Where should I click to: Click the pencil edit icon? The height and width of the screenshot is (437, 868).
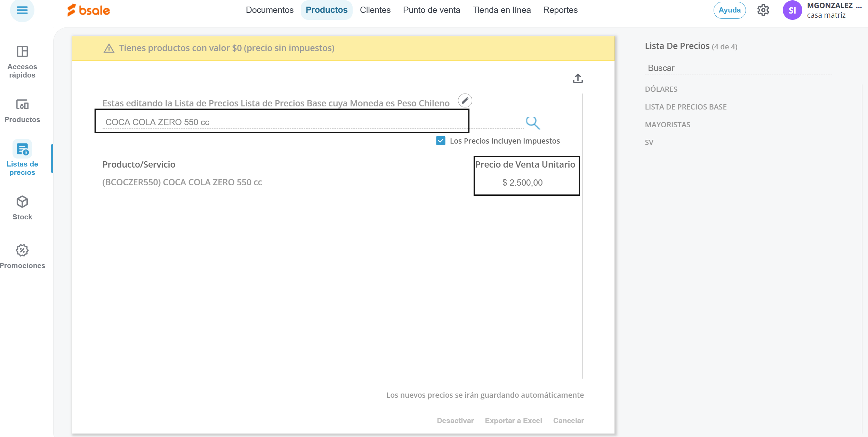click(x=465, y=100)
